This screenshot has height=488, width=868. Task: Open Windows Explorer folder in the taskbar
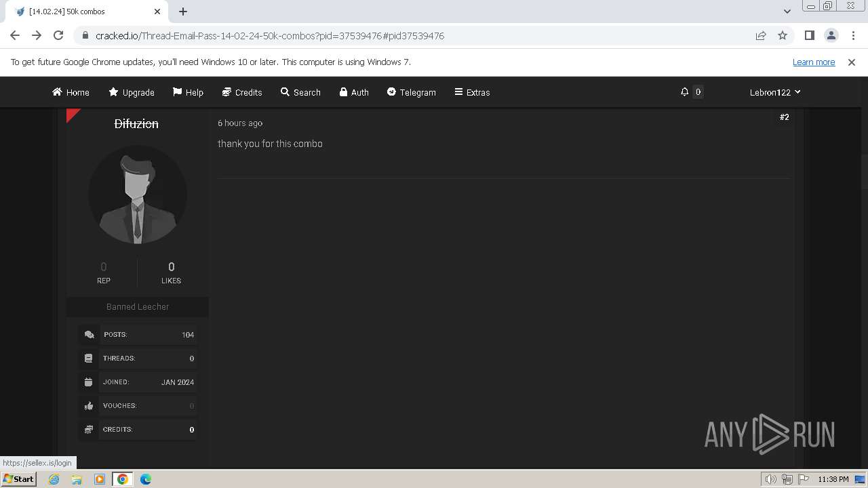point(77,479)
